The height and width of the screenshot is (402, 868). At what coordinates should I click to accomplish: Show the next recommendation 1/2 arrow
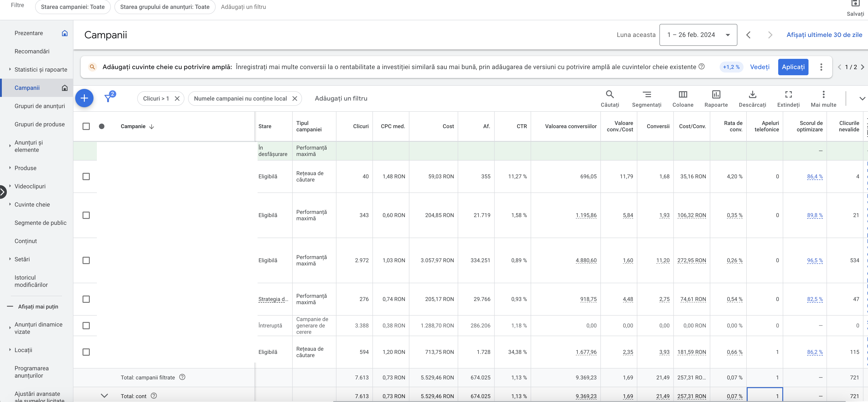tap(862, 67)
